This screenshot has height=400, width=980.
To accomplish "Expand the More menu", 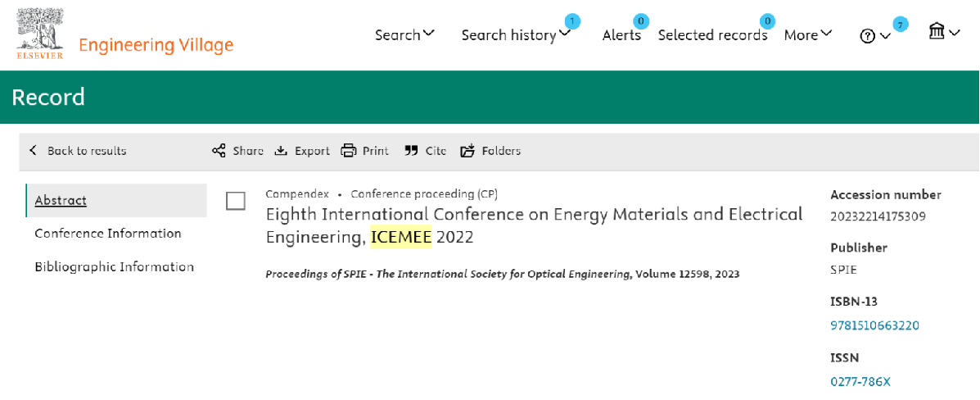I will coord(807,35).
